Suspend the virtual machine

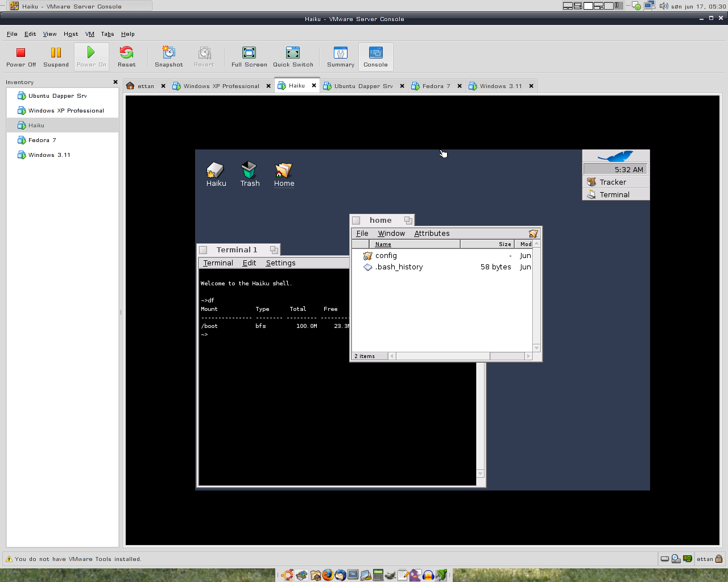click(56, 57)
